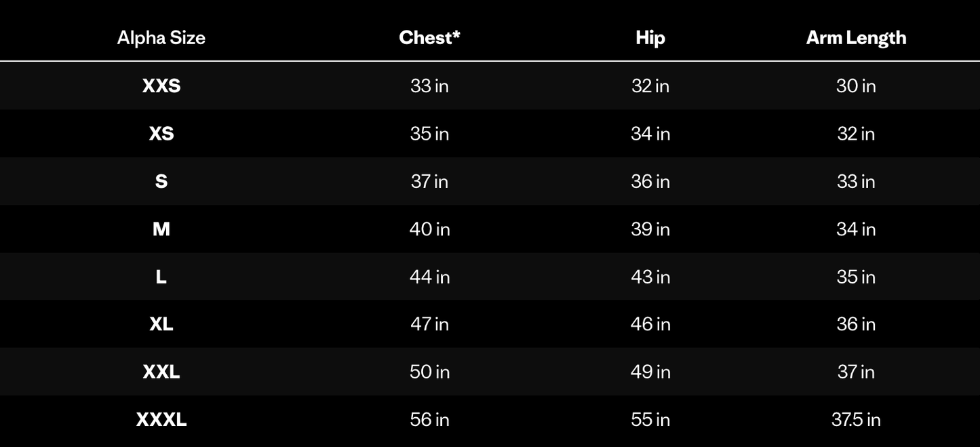Click the 37.5 in arm length value
Viewport: 980px width, 447px height.
coord(856,419)
